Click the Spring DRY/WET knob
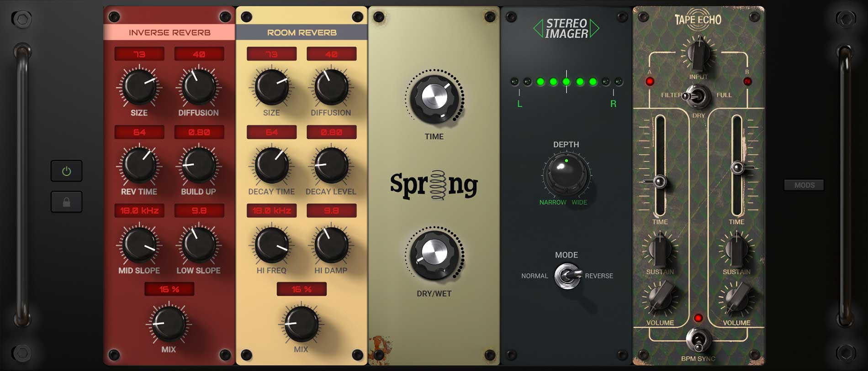Viewport: 868px width, 371px height. [434, 254]
